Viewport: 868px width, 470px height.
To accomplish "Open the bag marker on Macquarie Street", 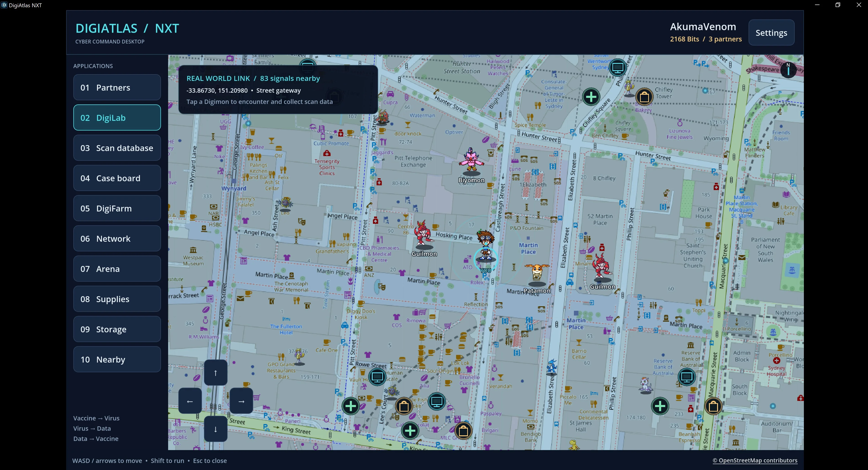I will pos(713,406).
